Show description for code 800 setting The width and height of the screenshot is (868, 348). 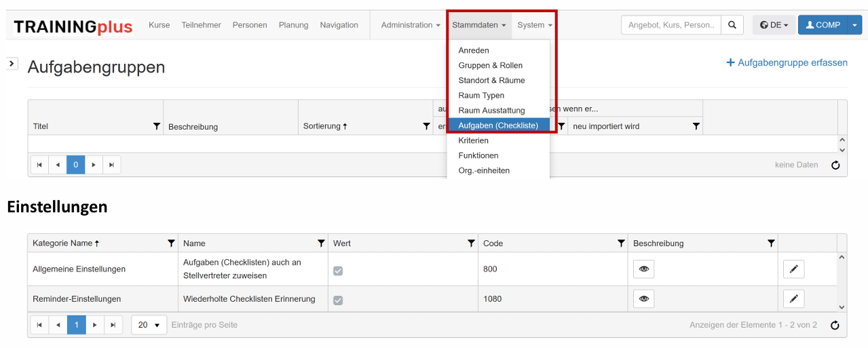pos(643,269)
